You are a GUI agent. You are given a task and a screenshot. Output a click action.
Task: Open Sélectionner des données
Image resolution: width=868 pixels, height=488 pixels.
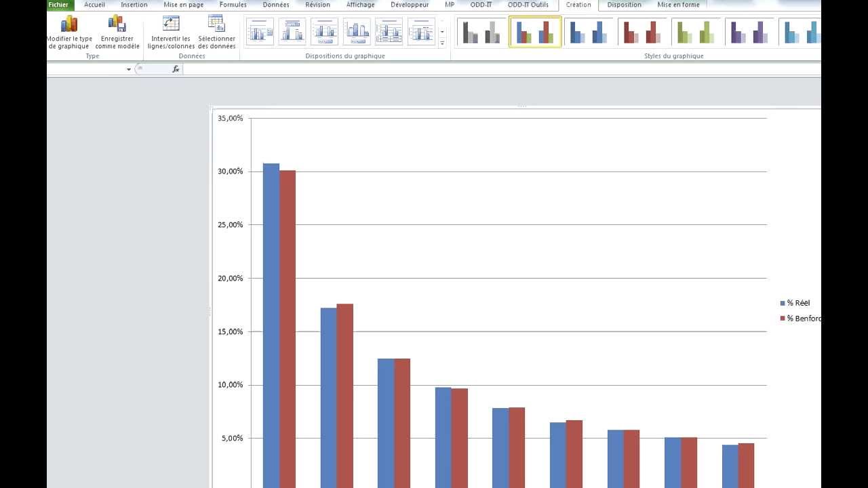tap(217, 33)
